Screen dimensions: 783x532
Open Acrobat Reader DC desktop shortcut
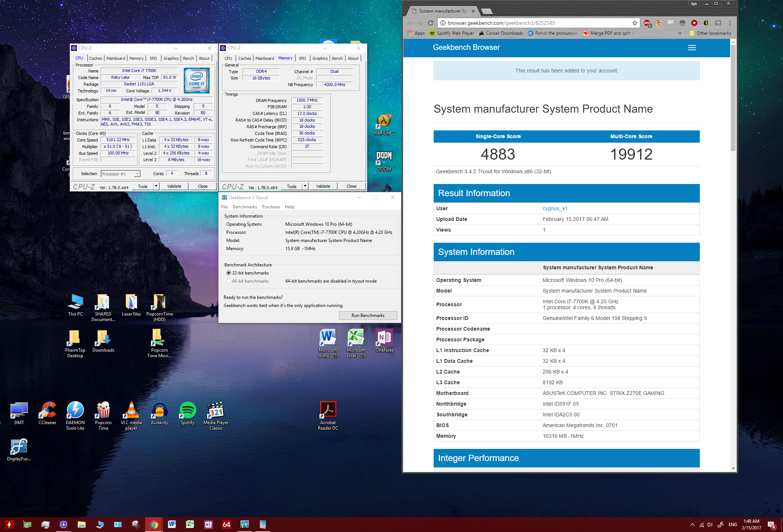pos(328,416)
